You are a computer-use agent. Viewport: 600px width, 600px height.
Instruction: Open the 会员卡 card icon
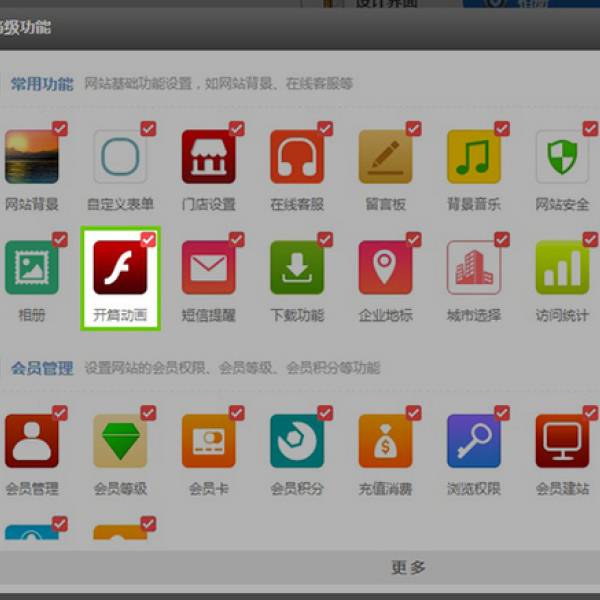click(x=209, y=441)
